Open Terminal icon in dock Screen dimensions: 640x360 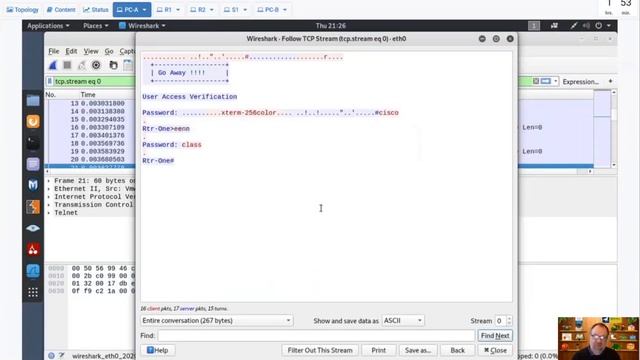[33, 143]
